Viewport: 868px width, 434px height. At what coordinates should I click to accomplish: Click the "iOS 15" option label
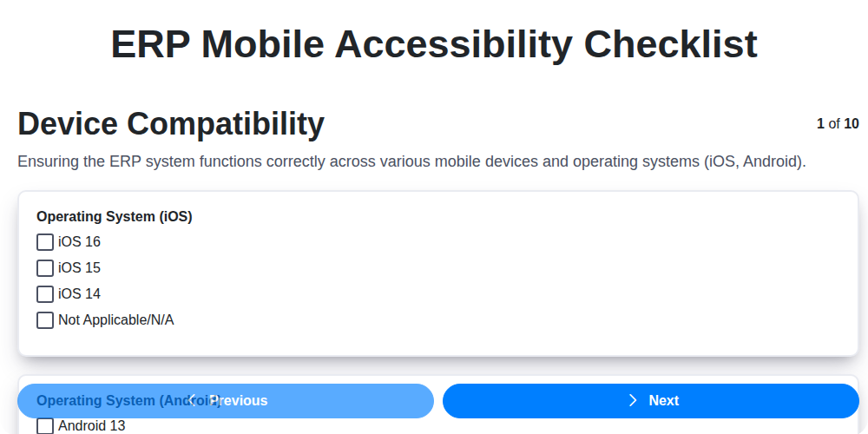click(x=79, y=268)
